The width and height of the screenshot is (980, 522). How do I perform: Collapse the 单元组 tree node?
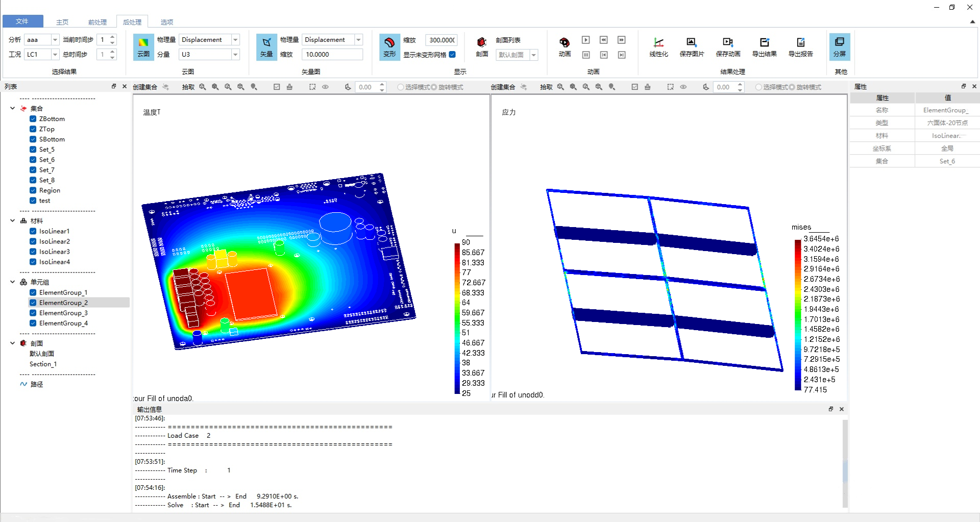(12, 282)
